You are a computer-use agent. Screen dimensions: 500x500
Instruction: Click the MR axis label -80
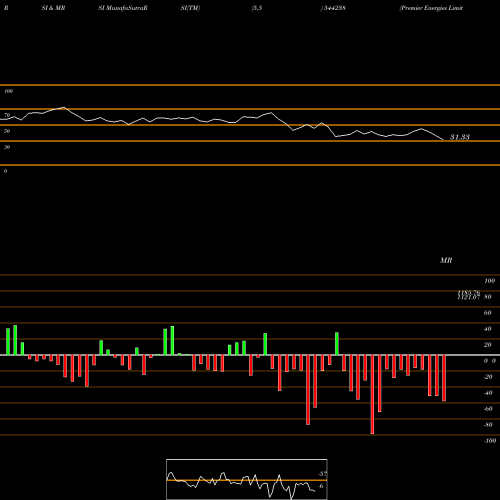(488, 425)
